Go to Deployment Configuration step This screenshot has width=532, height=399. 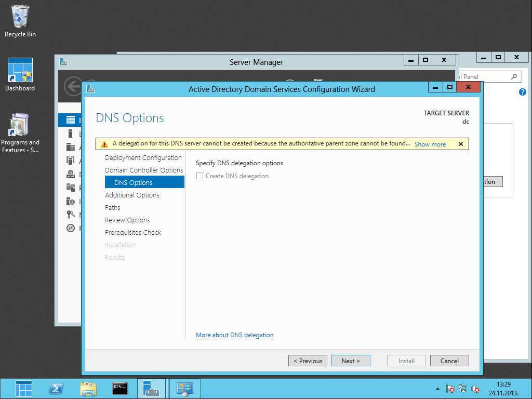point(143,158)
